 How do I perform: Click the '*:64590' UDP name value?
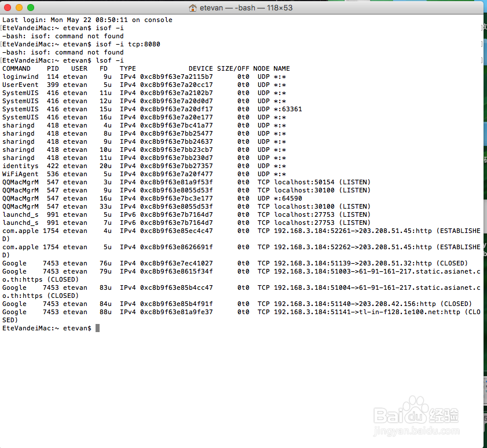(288, 198)
